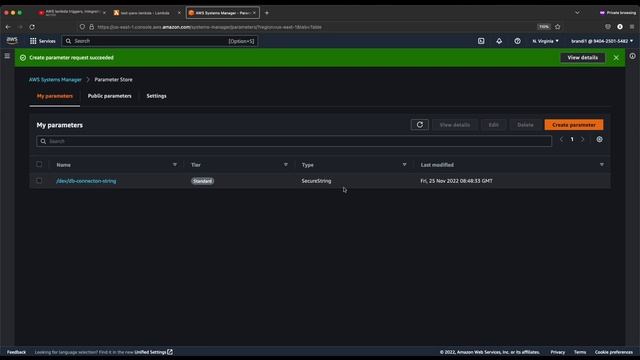Open the notifications bell
The width and height of the screenshot is (640, 360).
click(499, 41)
